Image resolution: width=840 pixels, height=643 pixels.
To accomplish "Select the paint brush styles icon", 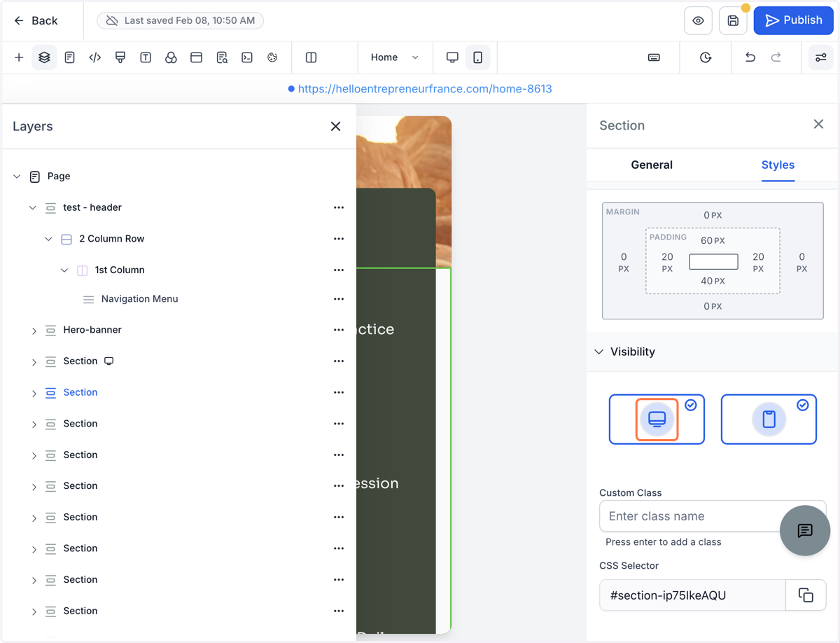I will click(x=120, y=57).
